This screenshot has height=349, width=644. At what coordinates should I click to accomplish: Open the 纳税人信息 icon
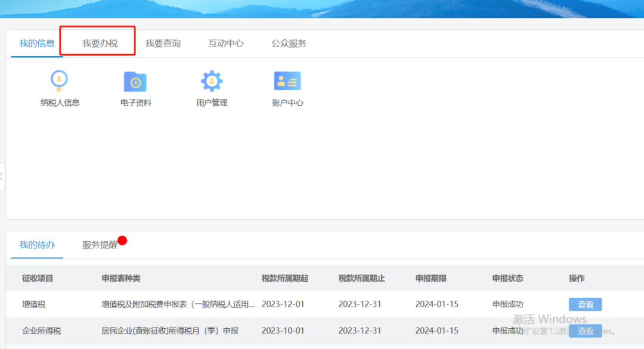(59, 81)
